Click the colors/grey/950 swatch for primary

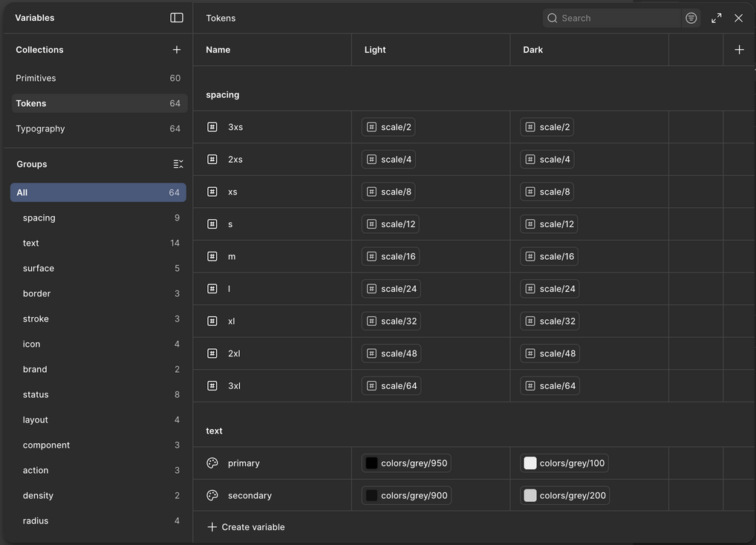(x=371, y=463)
